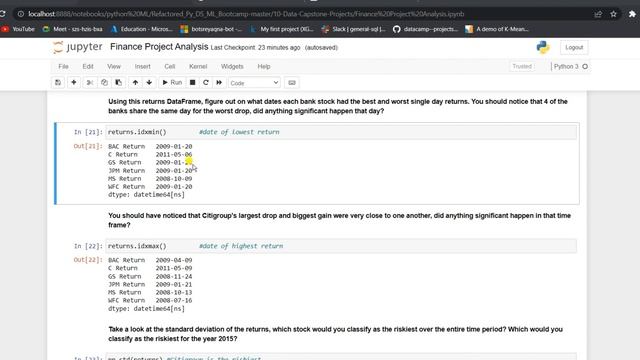The image size is (640, 360).
Task: Click the share page icon
Action: click(598, 14)
